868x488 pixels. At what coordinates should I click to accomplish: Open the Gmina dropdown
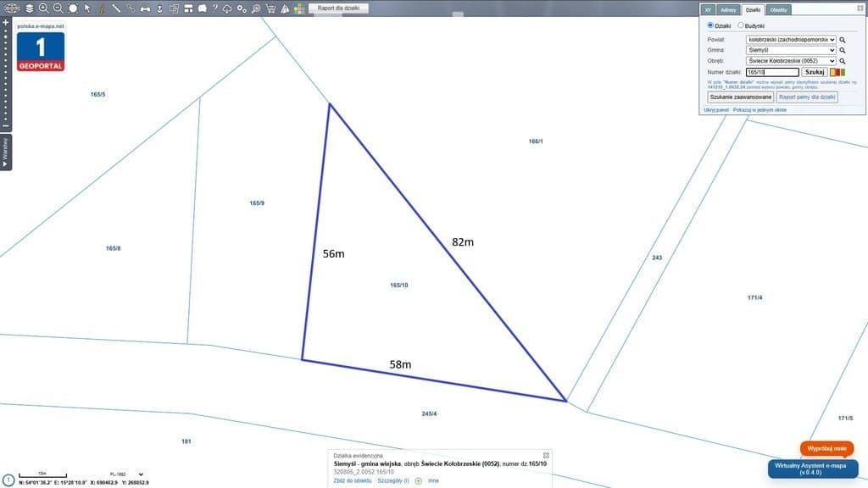point(791,50)
